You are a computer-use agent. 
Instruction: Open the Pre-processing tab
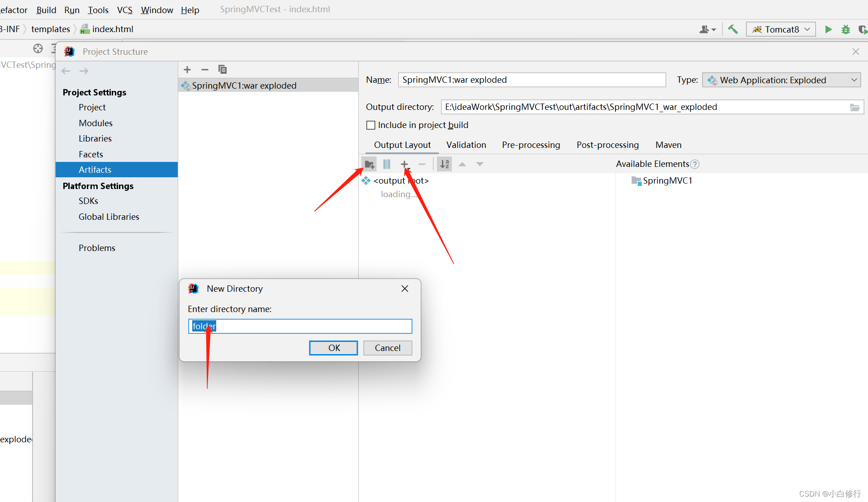[x=531, y=145]
